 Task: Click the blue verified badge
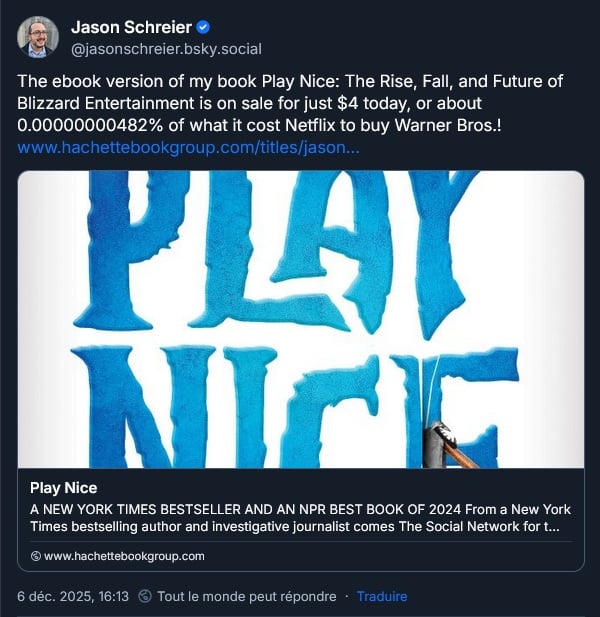[x=203, y=27]
